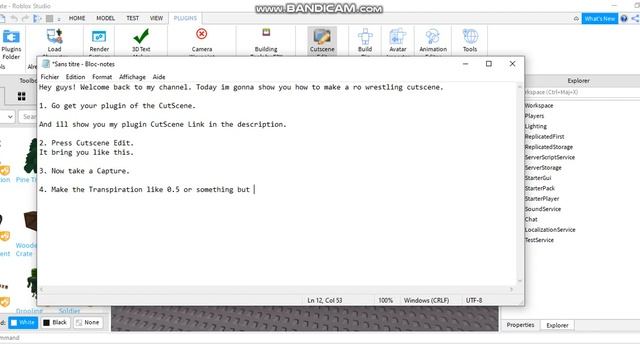The width and height of the screenshot is (640, 360).
Task: Switch to the HOME ribbon tab
Action: coord(77,18)
